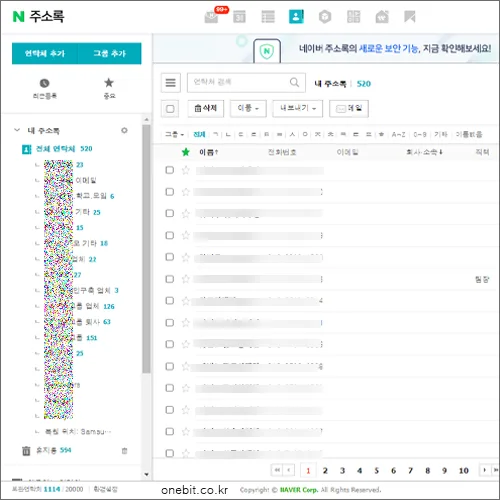
Task: Click the search magnifier icon
Action: click(x=294, y=82)
